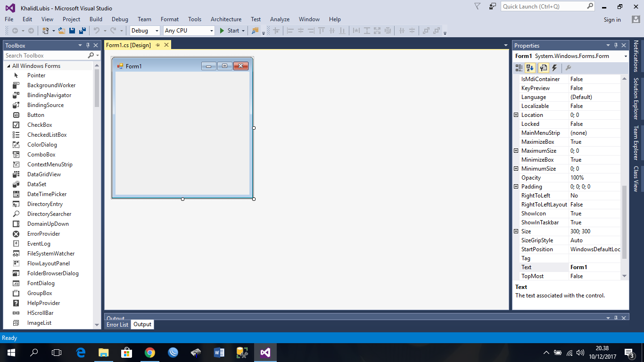Click the Save All toolbar icon

[81, 31]
